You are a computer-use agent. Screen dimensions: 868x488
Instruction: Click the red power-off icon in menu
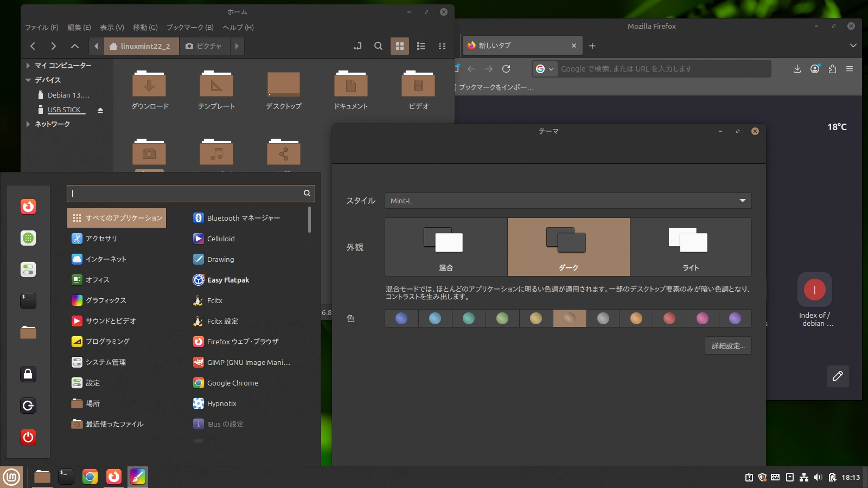28,437
